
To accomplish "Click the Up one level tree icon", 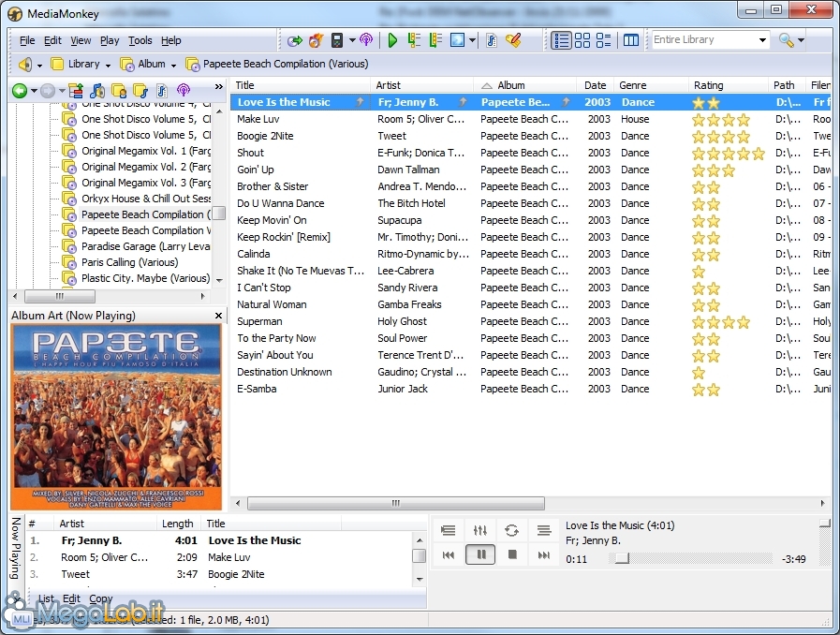I will (76, 91).
